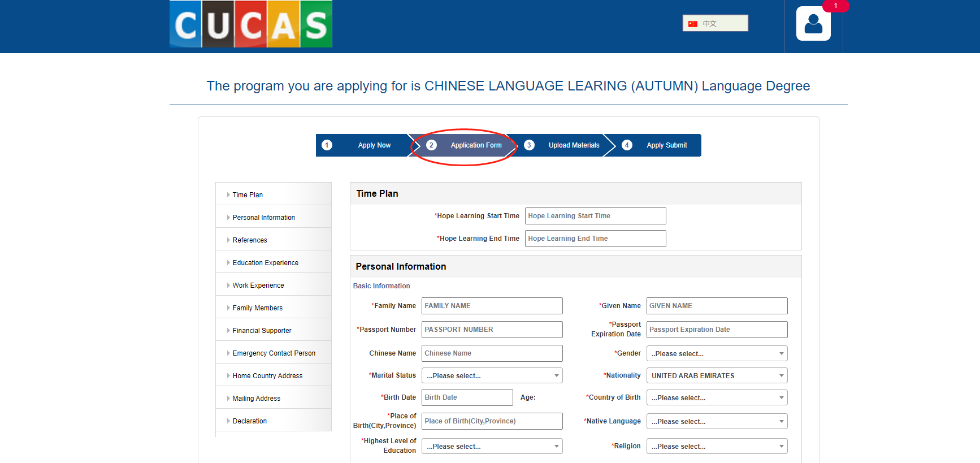Click the Hope Learning Start Time field
Screen dimensions: 980x463
[x=595, y=216]
